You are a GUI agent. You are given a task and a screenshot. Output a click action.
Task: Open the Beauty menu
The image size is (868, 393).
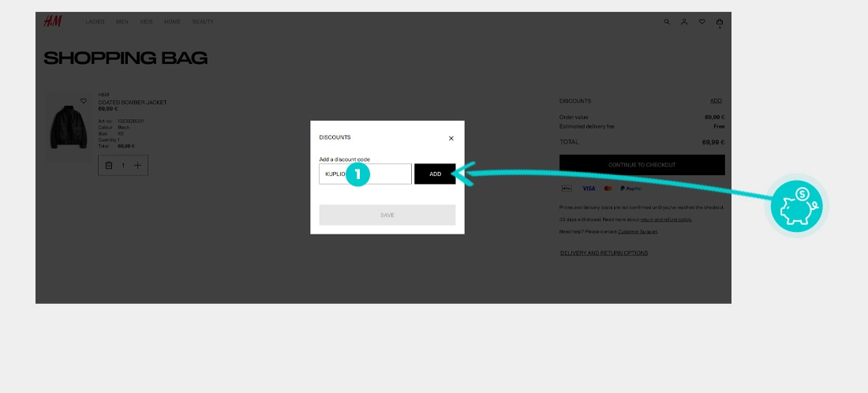click(x=203, y=22)
